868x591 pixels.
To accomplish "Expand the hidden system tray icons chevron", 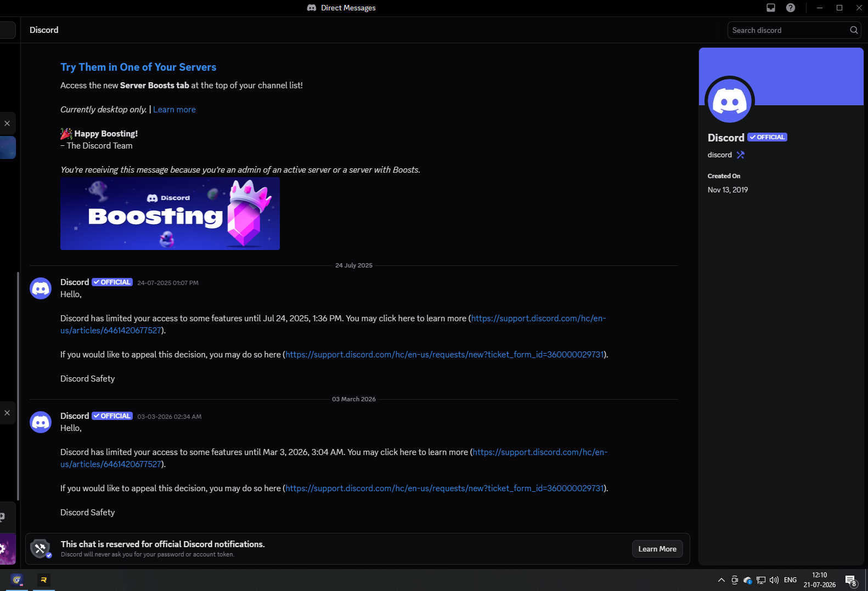I will 722,580.
